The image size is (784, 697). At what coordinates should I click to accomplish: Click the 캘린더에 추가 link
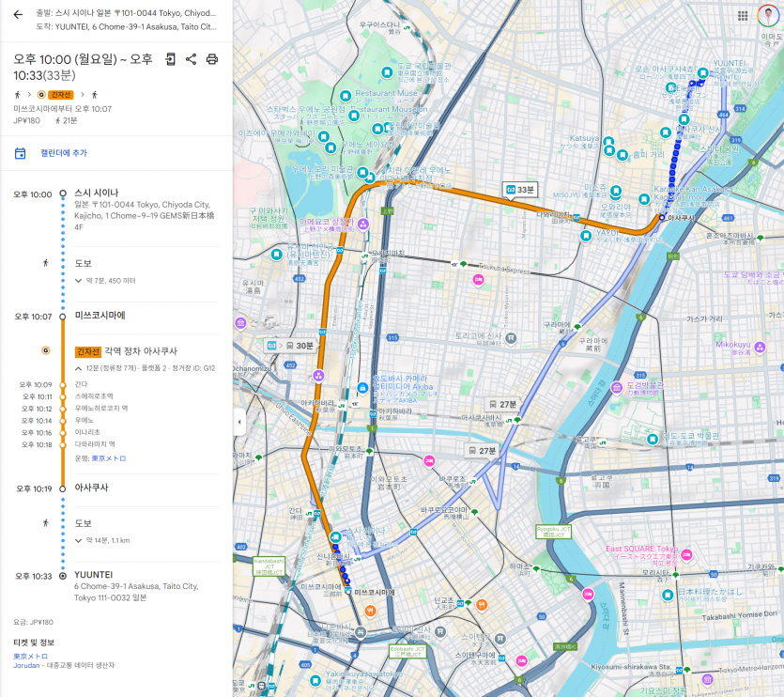coord(64,153)
